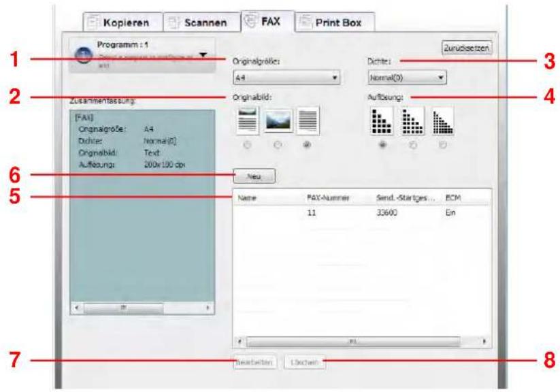Screen dimensions: 560x392
Task: Click right arrow of summary scrollbar
Action: (x=208, y=308)
